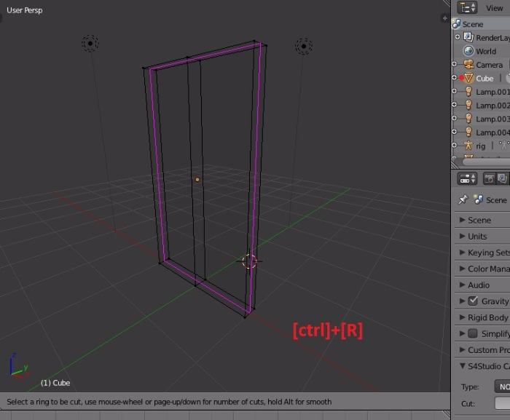Screen dimensions: 510x420
Task: Expand the RenderLayers tree item
Action: tap(457, 37)
